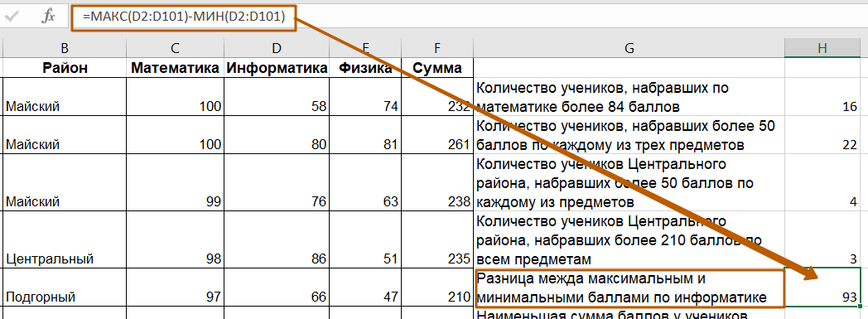The image size is (868, 319).
Task: Click the cell showing count 16
Action: pos(823,96)
